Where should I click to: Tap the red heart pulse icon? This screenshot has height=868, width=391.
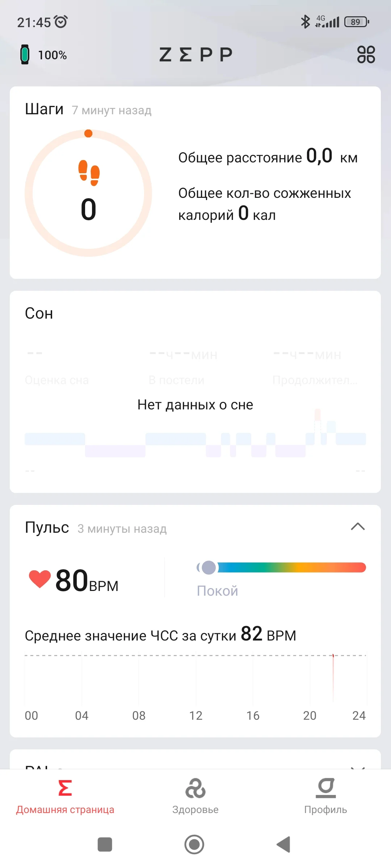[x=40, y=579]
